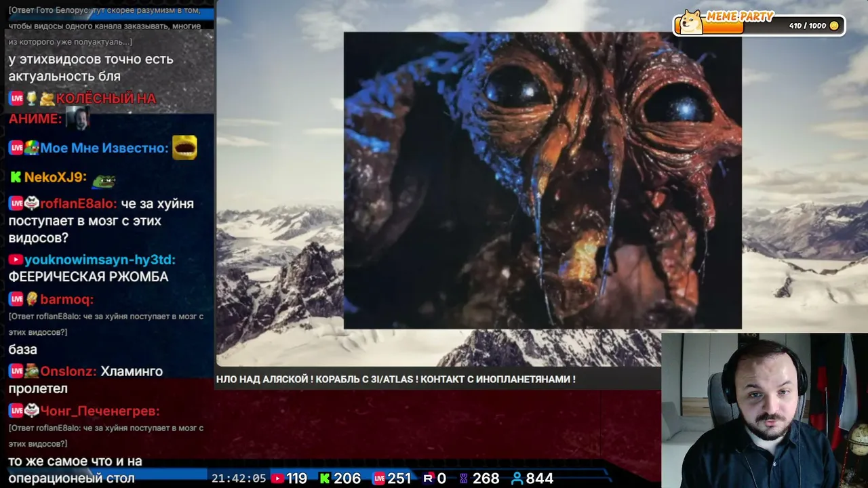This screenshot has height=488, width=868.
Task: Click the alien picture in the video
Action: (542, 180)
